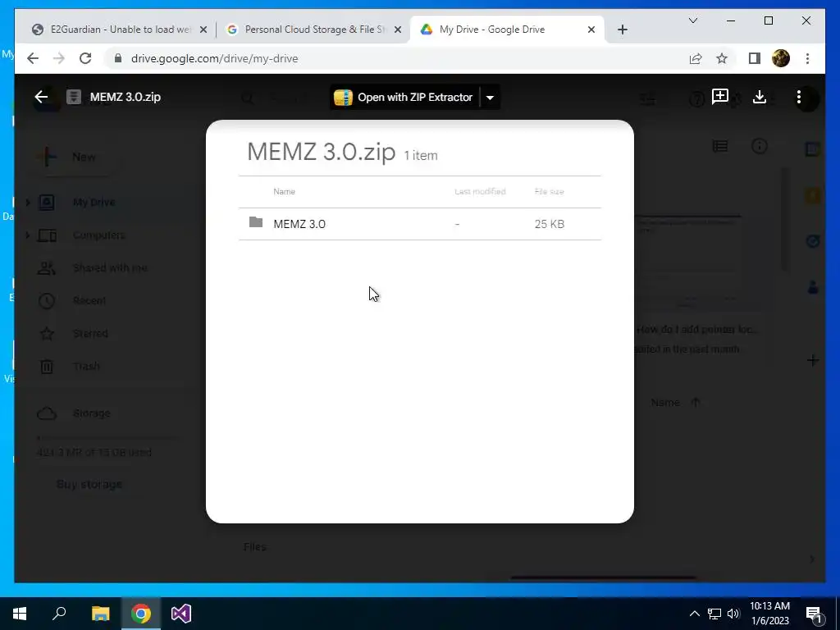840x630 pixels.
Task: Open the Chrome three-dot menu
Action: coord(807,58)
